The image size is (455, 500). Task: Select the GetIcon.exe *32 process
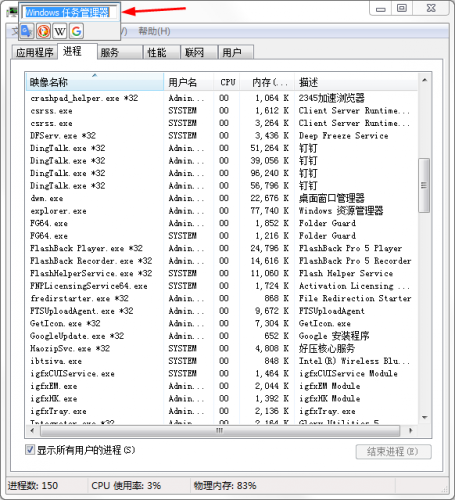[x=222, y=323]
